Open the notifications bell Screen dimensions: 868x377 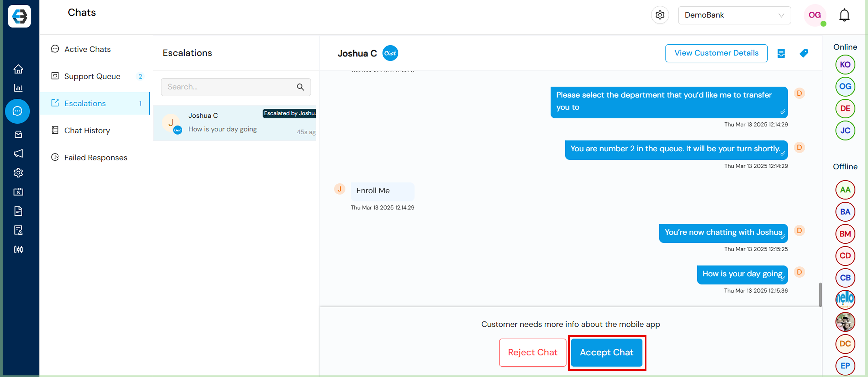pos(844,15)
